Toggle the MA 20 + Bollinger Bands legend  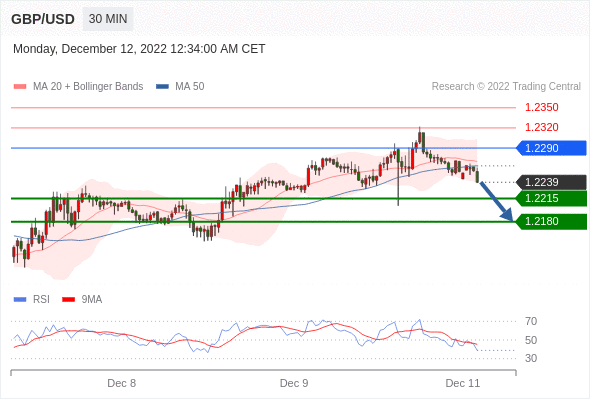(78, 87)
